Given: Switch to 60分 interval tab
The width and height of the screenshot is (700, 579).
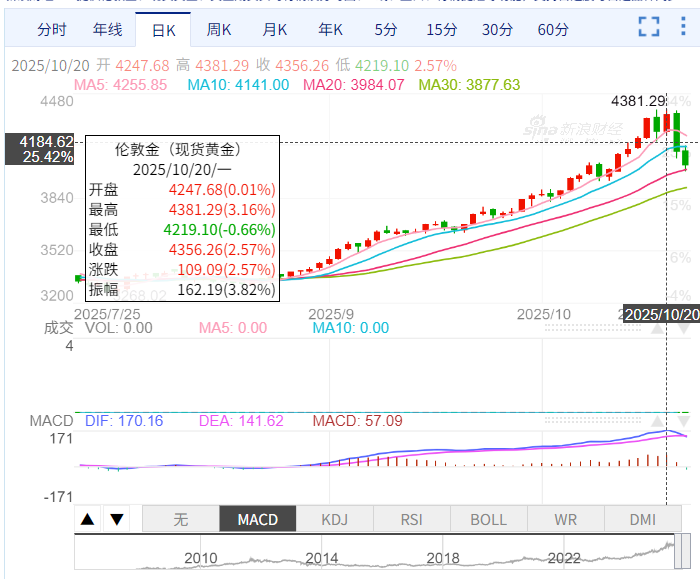Looking at the screenshot, I should (553, 30).
